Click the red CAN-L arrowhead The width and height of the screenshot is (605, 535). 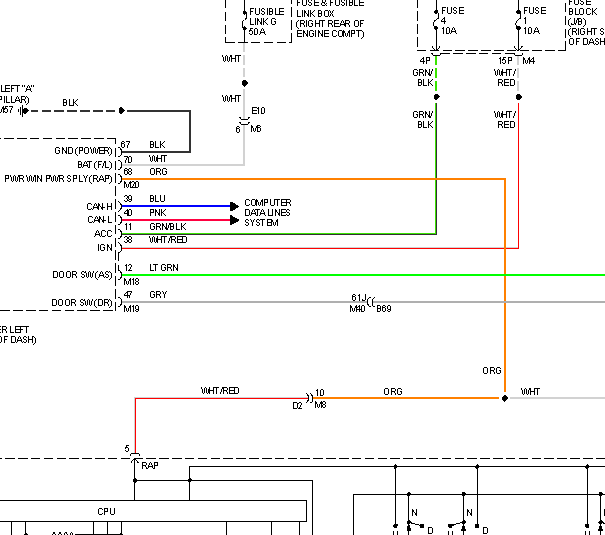tap(234, 220)
